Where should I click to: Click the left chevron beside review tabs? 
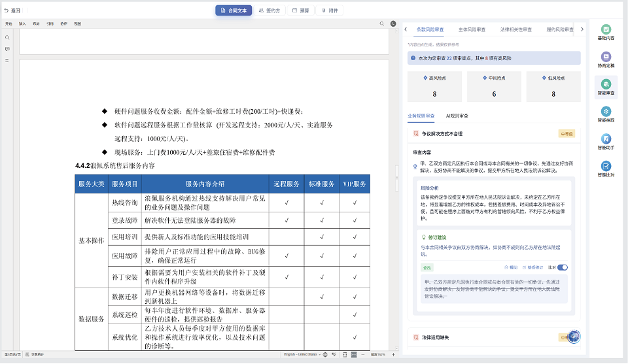click(x=406, y=29)
